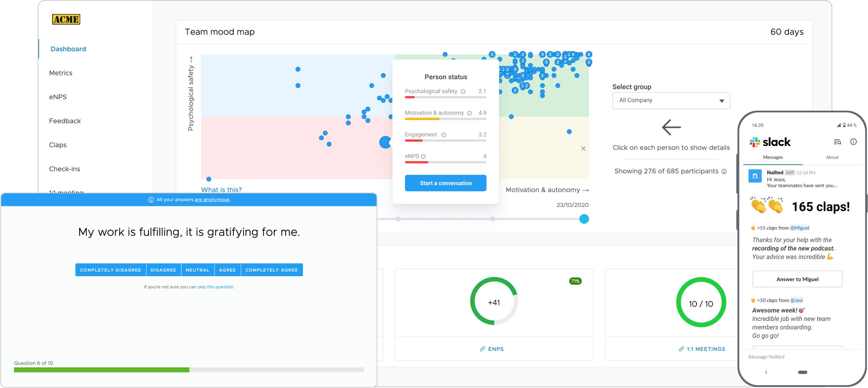This screenshot has width=868, height=388.
Task: Open Metrics in the sidebar
Action: coord(61,73)
